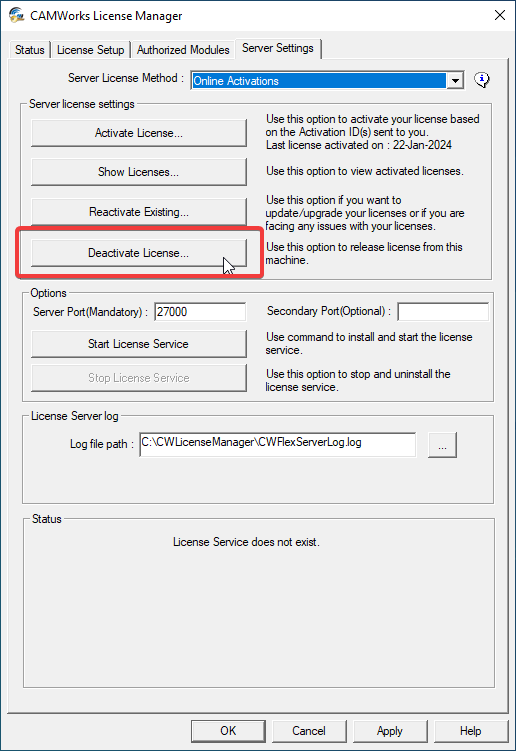The height and width of the screenshot is (751, 516).
Task: Click the CAMWorks title bar app icon
Action: [17, 15]
